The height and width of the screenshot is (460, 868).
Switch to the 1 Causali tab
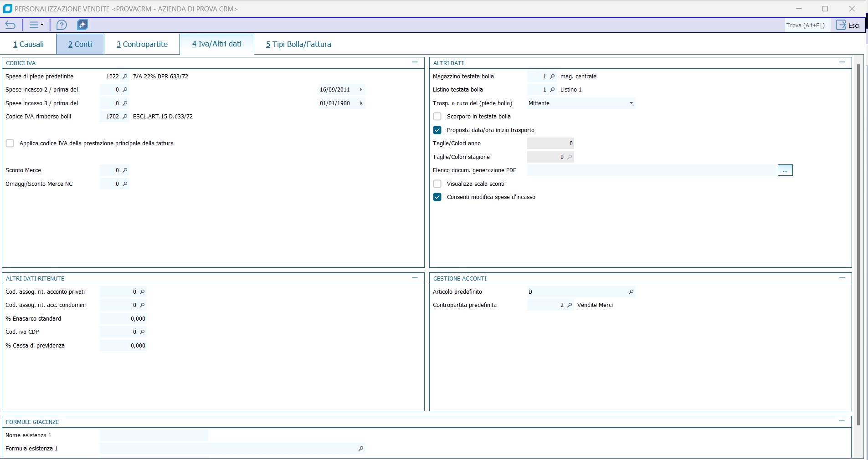tap(29, 44)
